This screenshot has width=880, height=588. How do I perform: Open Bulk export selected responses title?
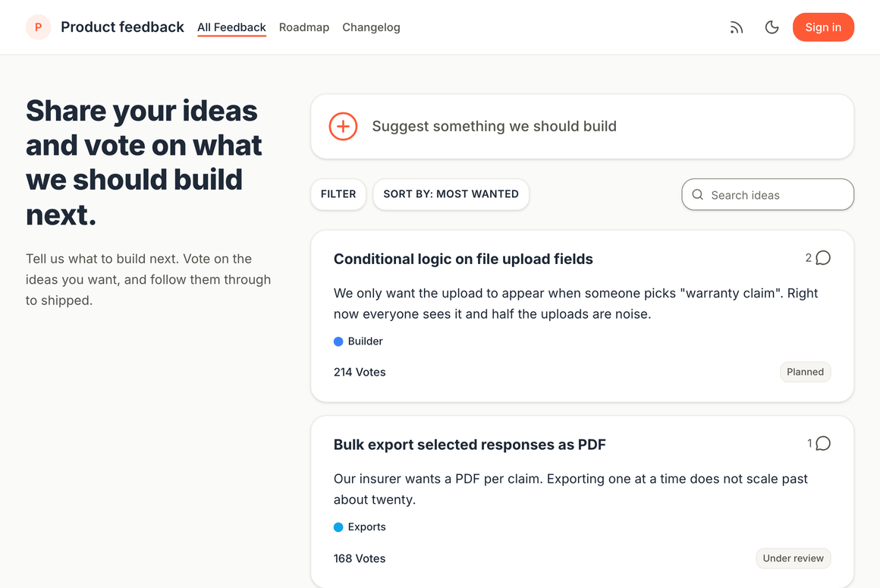(470, 445)
